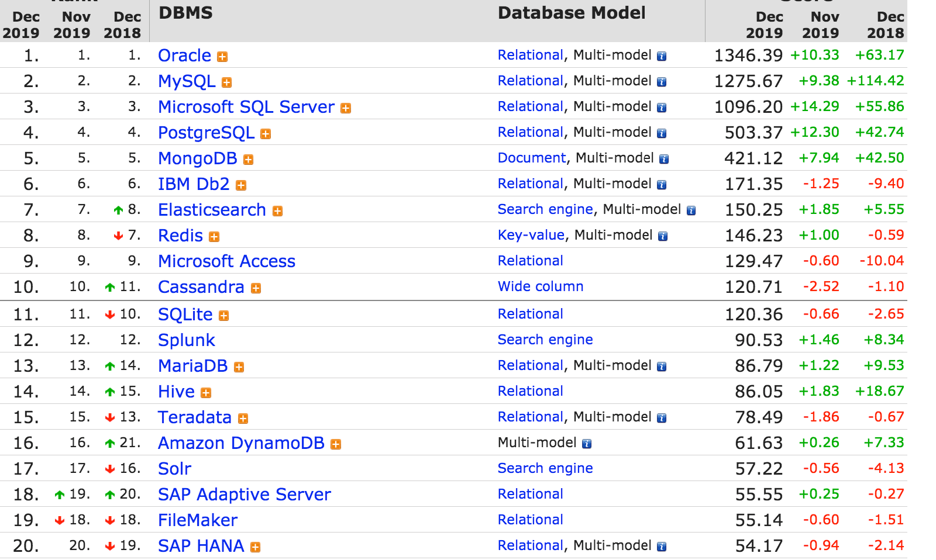Click the Relational link in Microsoft Access row

531,261
